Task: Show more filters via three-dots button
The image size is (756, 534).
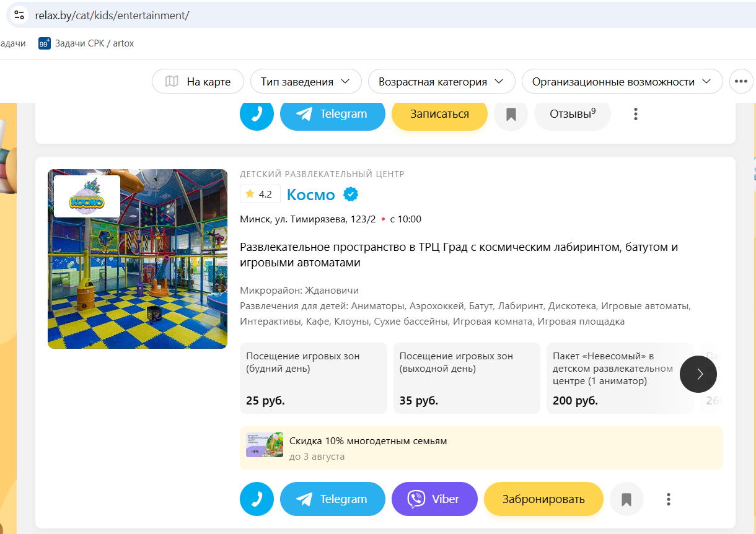Action: 741,81
